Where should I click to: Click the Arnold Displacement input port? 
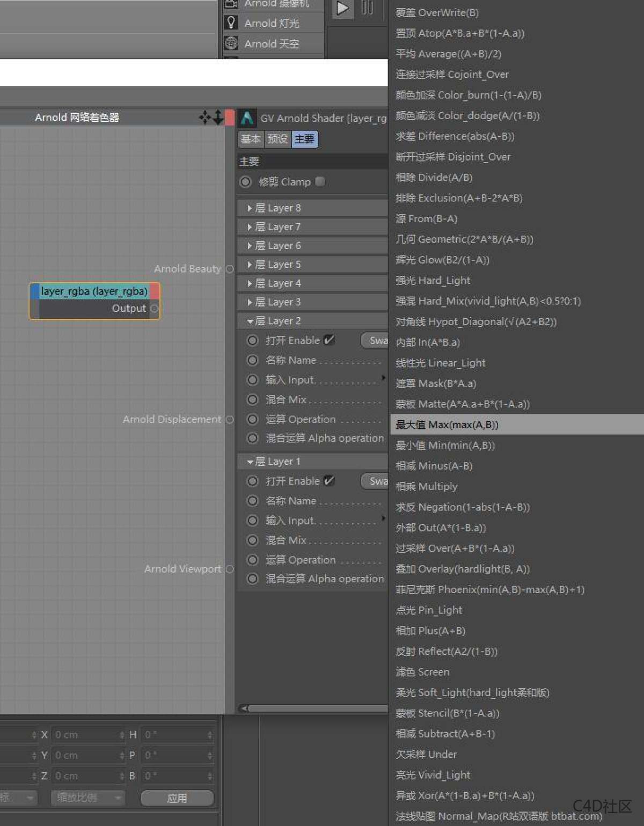(230, 419)
